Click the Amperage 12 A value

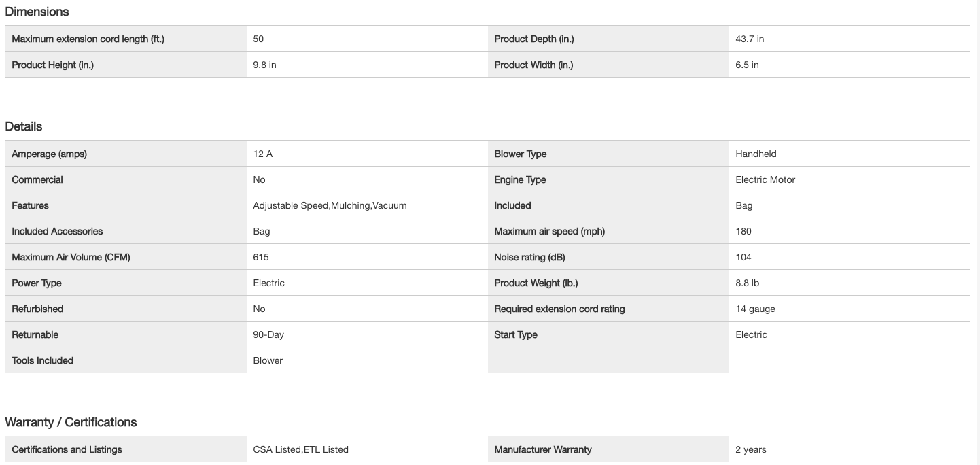pos(262,154)
